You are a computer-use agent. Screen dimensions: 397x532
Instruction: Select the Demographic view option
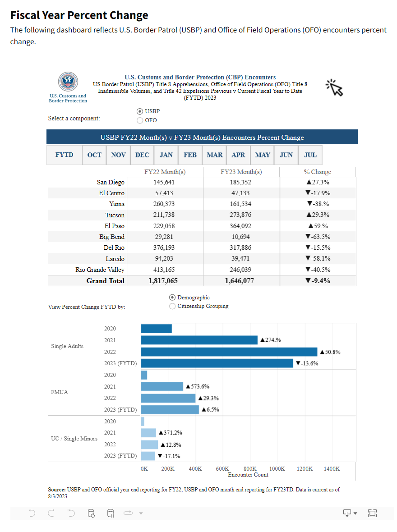(172, 297)
